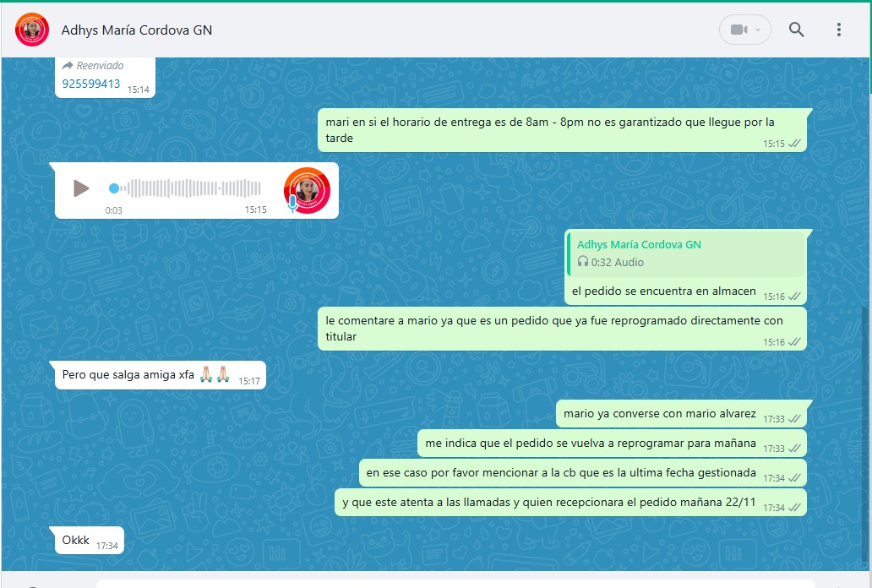Click the forwarded arrow icon beside Reenviado
This screenshot has width=872, height=588.
click(x=68, y=65)
